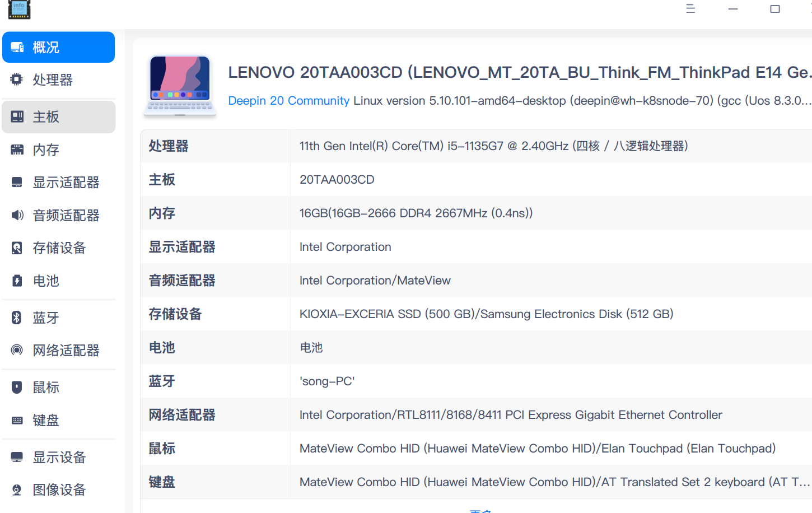
Task: Click the 鼠标 mouse icon
Action: (x=17, y=387)
